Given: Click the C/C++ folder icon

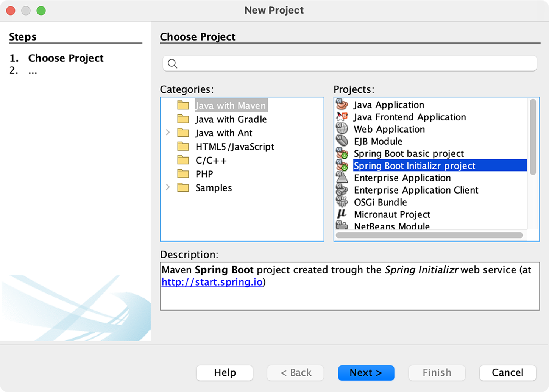Looking at the screenshot, I should tap(183, 160).
